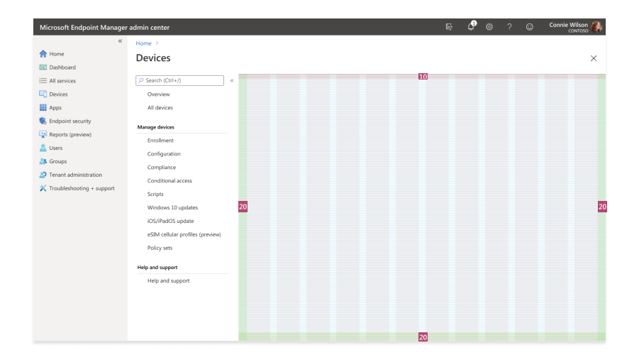Click the Apps grid icon
The height and width of the screenshot is (360, 644).
(43, 107)
